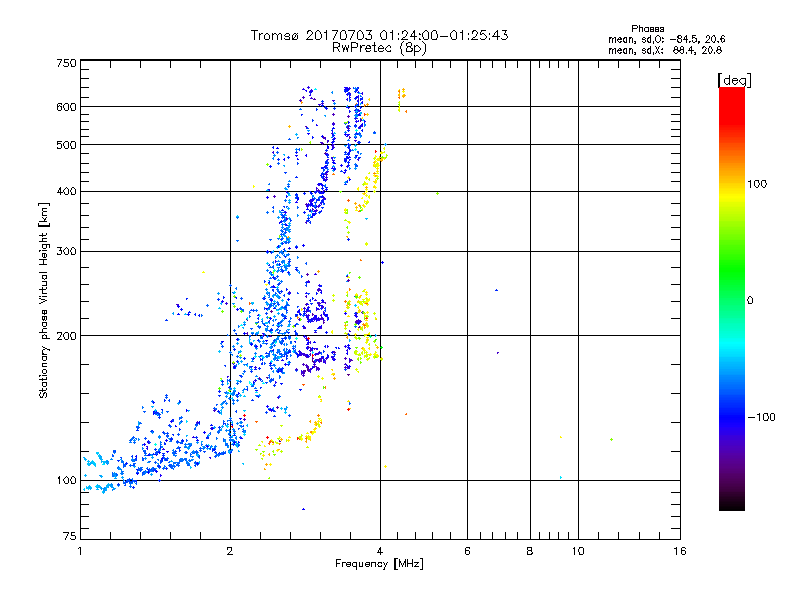Viewport: 800px width, 600px height.
Task: Click the y-axis tick label '500'
Action: coord(66,145)
